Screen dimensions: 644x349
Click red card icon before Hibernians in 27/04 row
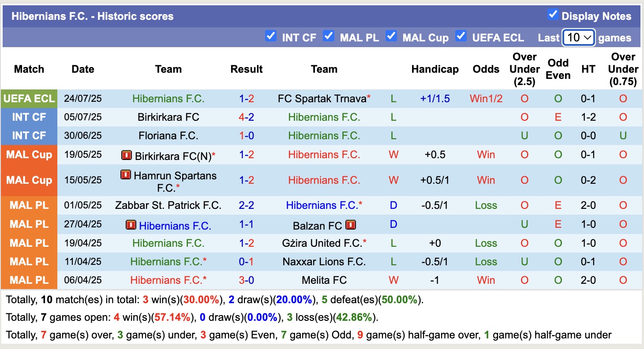pyautogui.click(x=131, y=225)
